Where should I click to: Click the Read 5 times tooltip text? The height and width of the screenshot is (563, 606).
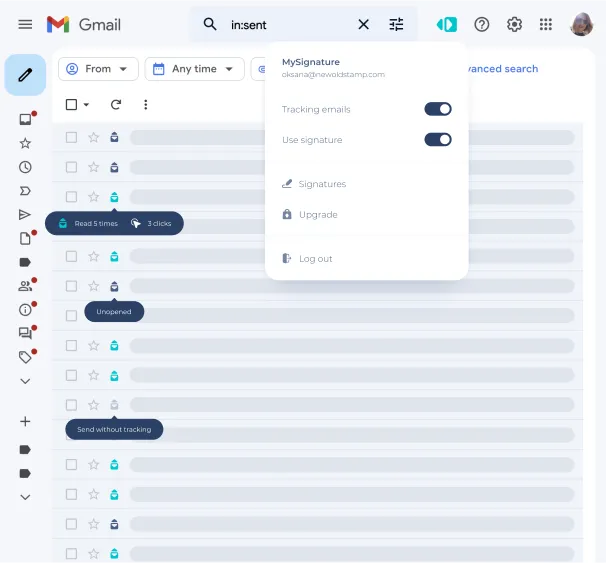tap(96, 223)
